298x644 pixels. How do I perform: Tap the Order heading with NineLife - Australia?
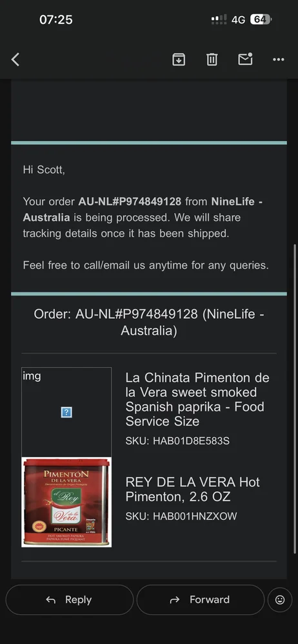pos(149,323)
